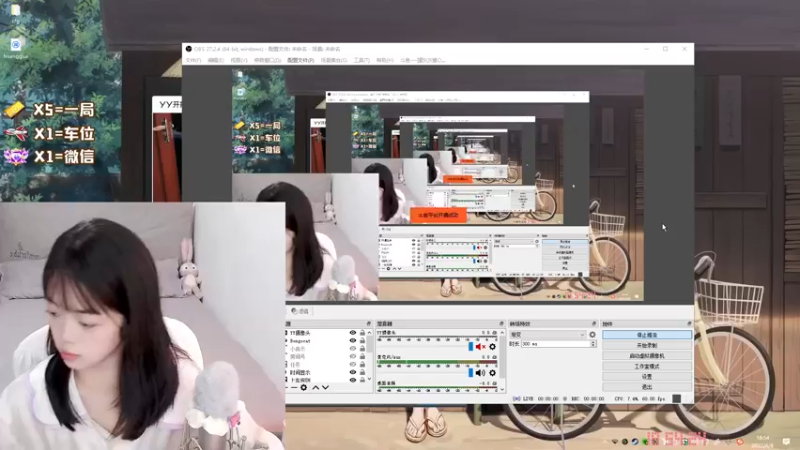The width and height of the screenshot is (800, 450).
Task: Click the OBS logo in title bar
Action: 188,49
